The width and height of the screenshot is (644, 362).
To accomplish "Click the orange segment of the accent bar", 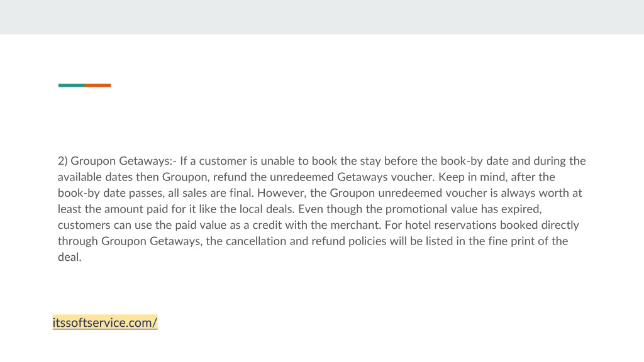I will (x=97, y=85).
